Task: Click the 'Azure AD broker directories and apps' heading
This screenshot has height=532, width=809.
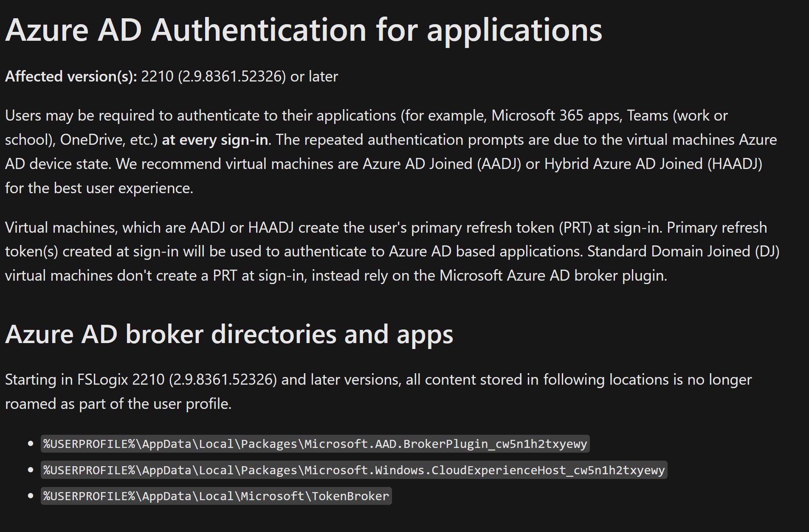Action: (229, 334)
